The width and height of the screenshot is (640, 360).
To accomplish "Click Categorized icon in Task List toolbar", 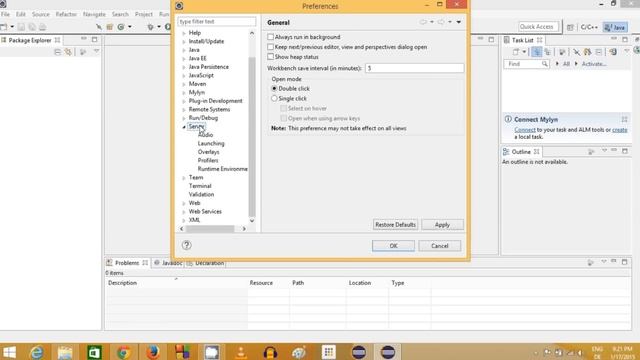I will pos(536,52).
